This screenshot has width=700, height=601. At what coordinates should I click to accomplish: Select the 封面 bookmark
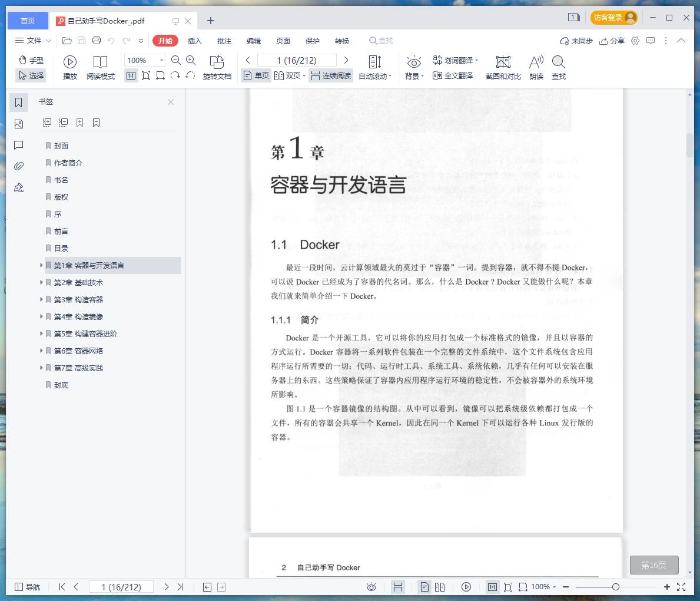pos(61,146)
